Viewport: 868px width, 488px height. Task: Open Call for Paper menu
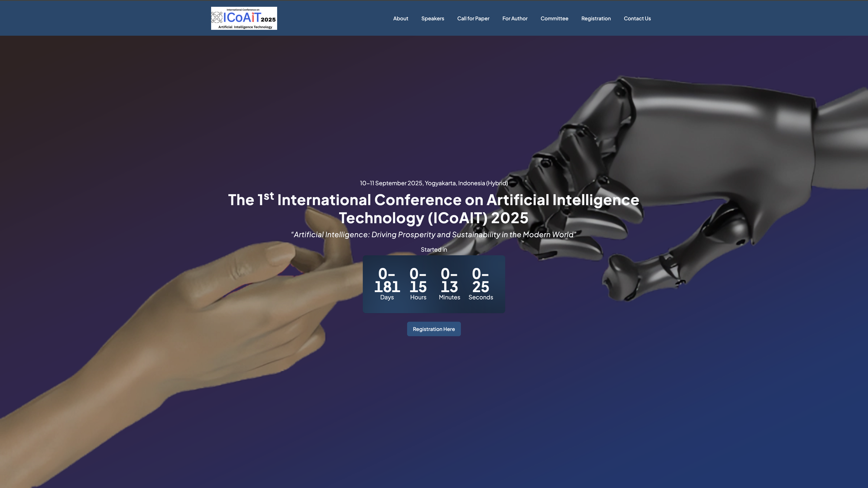[x=473, y=19]
